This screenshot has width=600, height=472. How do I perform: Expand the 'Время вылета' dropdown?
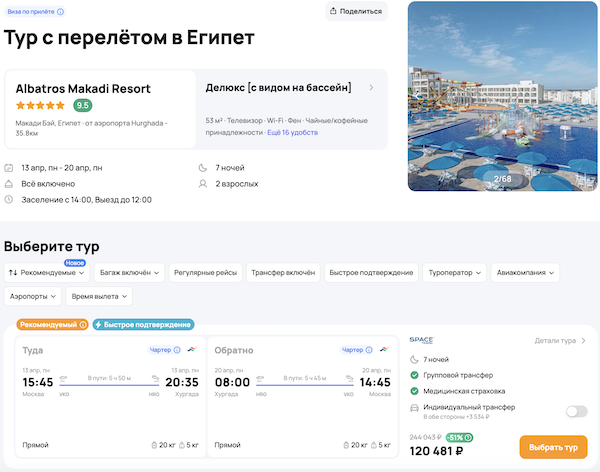click(x=99, y=297)
